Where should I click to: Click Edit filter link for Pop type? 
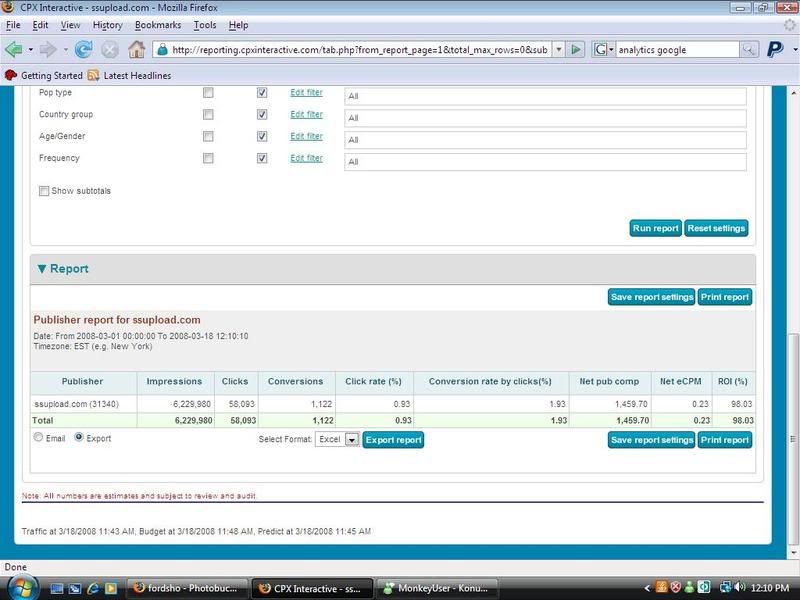tap(306, 93)
